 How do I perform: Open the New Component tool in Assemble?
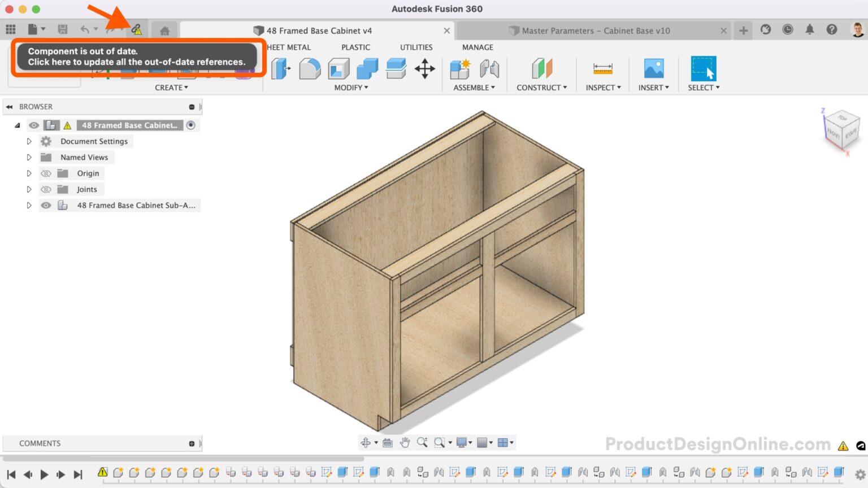(460, 68)
